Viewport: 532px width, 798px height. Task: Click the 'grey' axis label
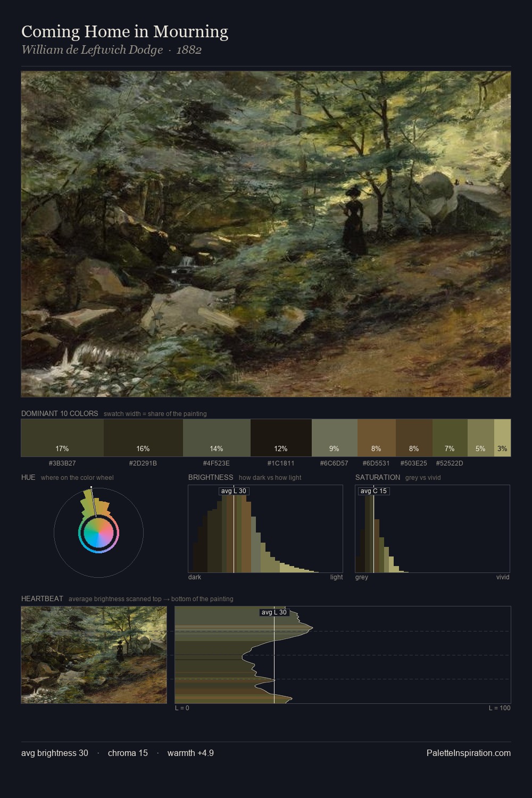(362, 577)
